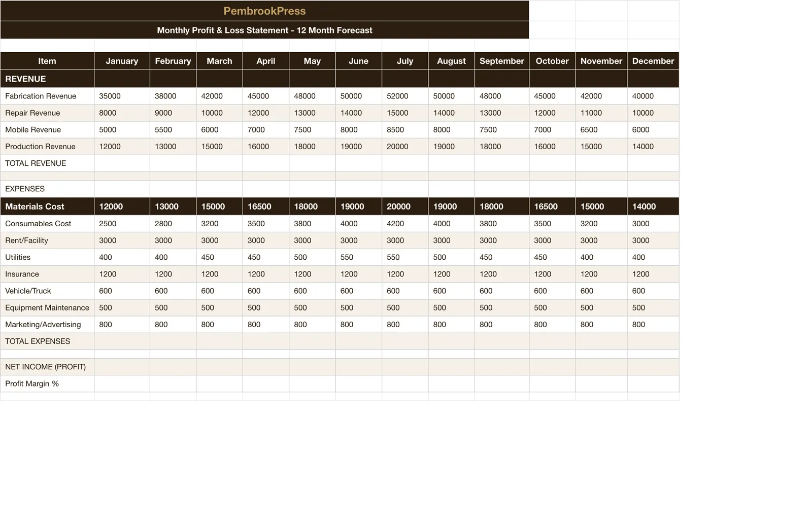The image size is (812, 522).
Task: Click the EXPENSES label cell
Action: (x=47, y=189)
